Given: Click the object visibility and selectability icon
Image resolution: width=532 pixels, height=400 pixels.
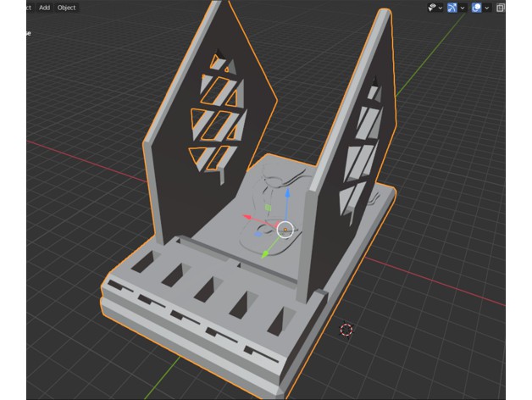Looking at the screenshot, I should point(432,8).
